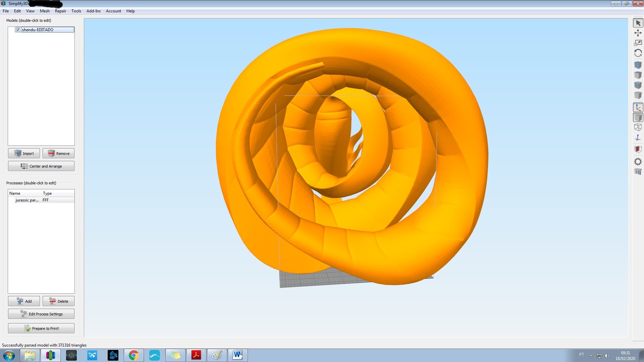
Task: Uncheck the shendu-EDITADO model checkbox
Action: [x=18, y=29]
